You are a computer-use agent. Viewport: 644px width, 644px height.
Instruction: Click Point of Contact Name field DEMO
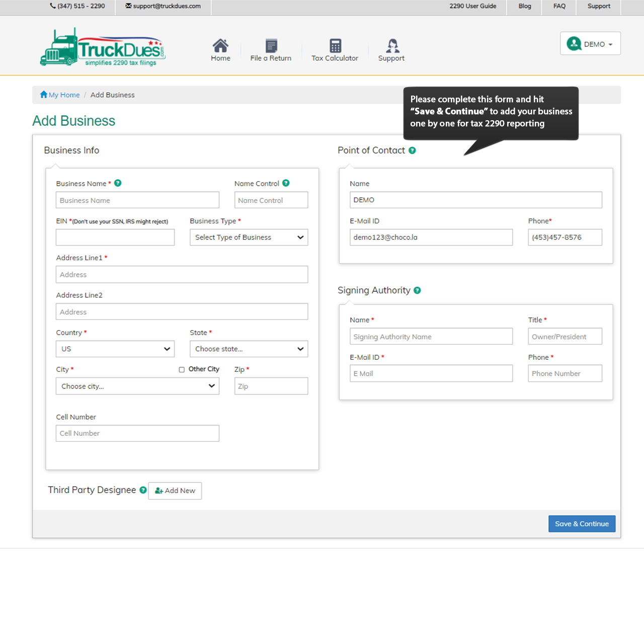(475, 200)
